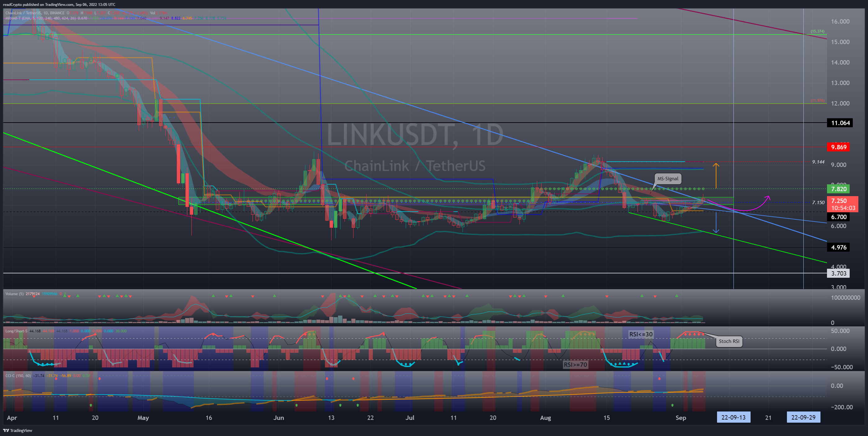Viewport: 868px width, 436px height.
Task: Click the orange upward arrow drawing
Action: (x=716, y=175)
